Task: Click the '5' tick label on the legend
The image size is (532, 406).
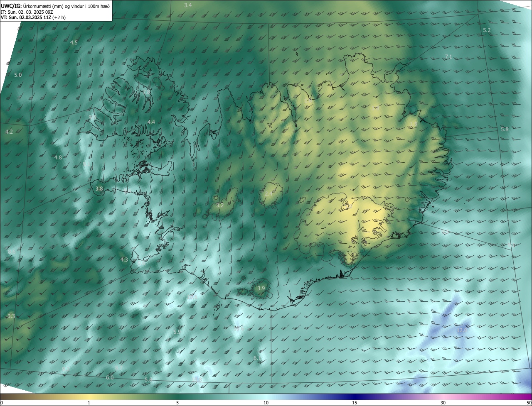Action: (177, 403)
